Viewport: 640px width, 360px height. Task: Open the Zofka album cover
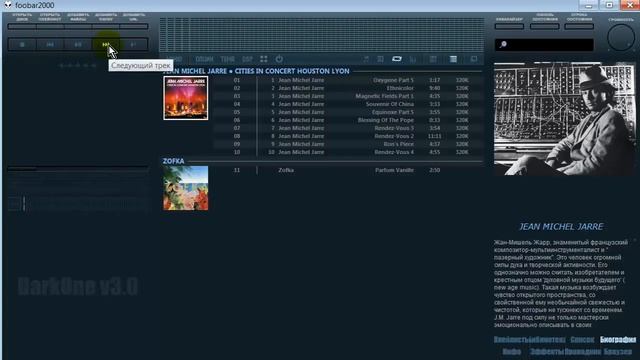[186, 188]
